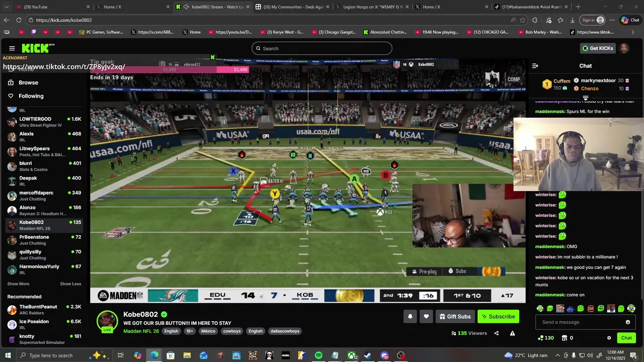Click the browser Sign in button

[x=593, y=20]
